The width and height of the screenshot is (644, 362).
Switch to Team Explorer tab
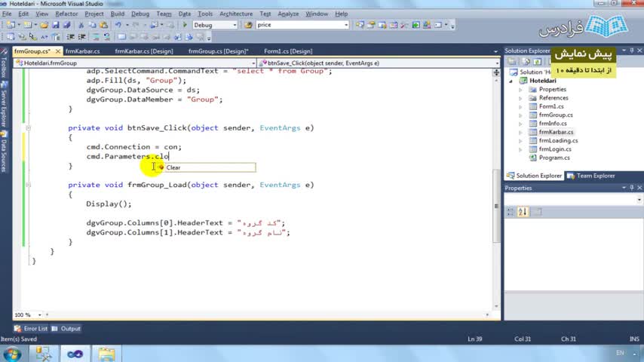tap(591, 176)
